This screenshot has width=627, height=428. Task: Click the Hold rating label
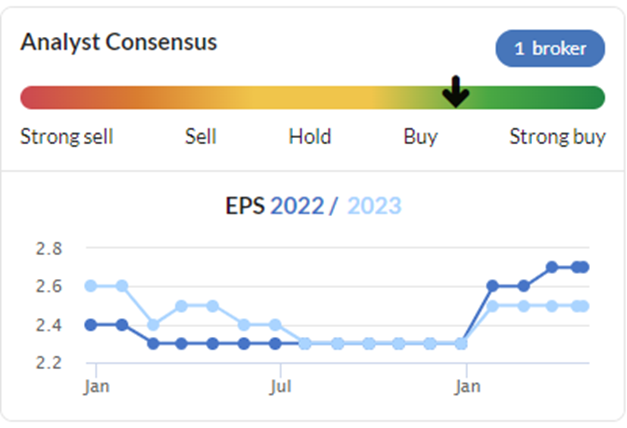[x=310, y=136]
